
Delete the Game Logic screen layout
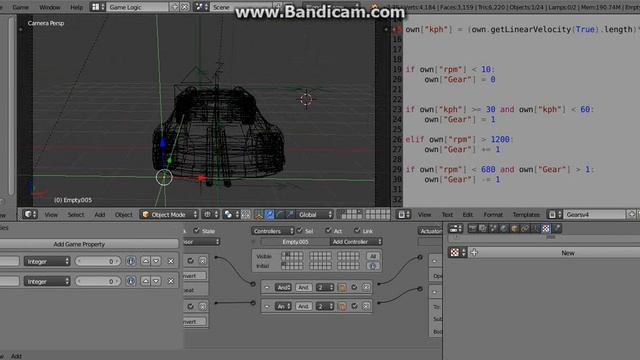click(x=184, y=7)
